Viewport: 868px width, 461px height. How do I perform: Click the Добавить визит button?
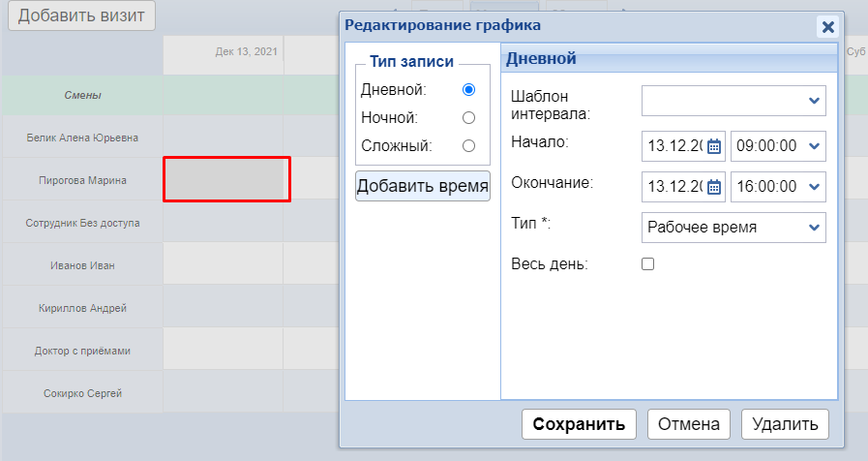(82, 15)
